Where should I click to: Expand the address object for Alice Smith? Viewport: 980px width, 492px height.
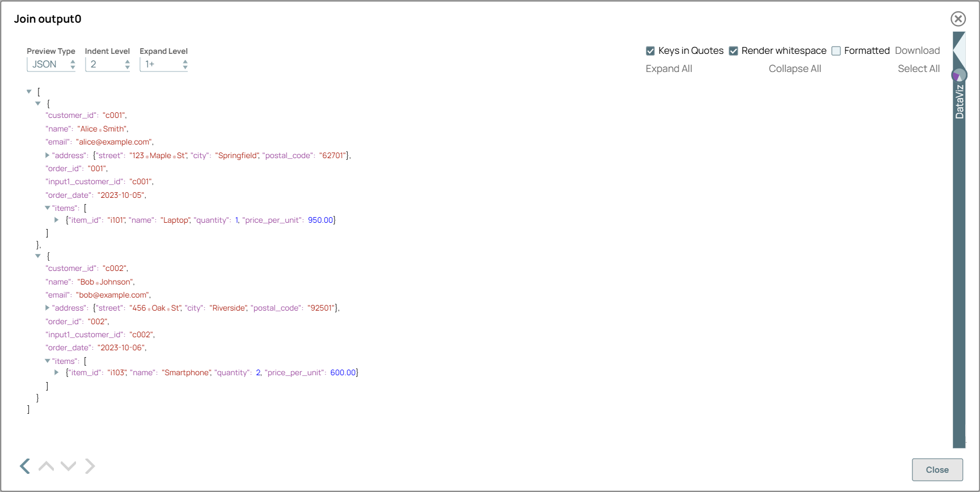48,155
